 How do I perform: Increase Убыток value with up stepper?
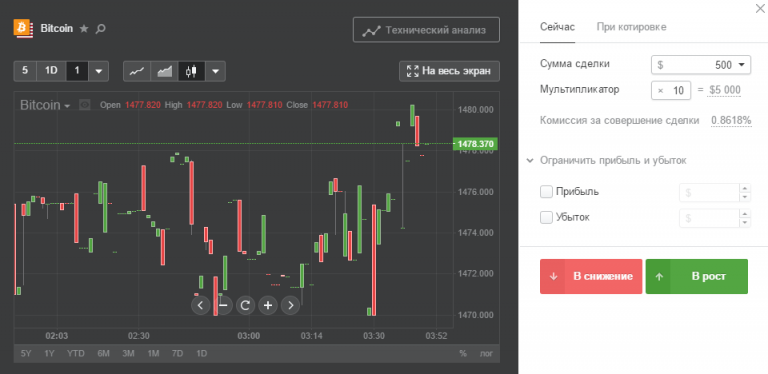[744, 213]
